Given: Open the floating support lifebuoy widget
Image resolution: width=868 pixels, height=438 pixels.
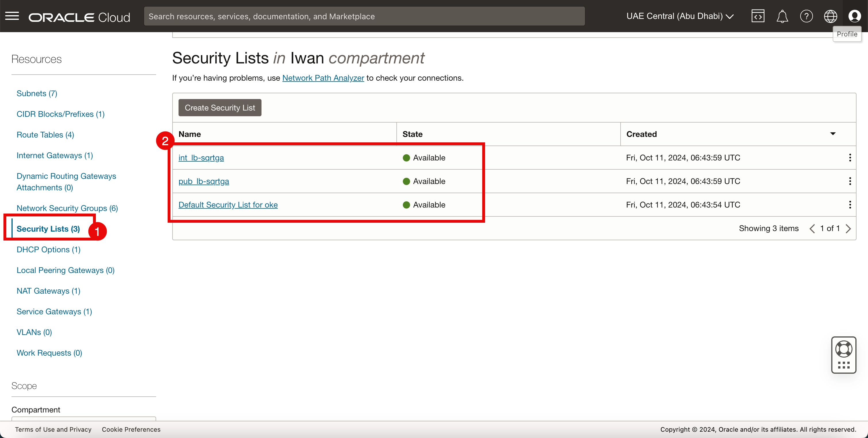Looking at the screenshot, I should click(843, 349).
